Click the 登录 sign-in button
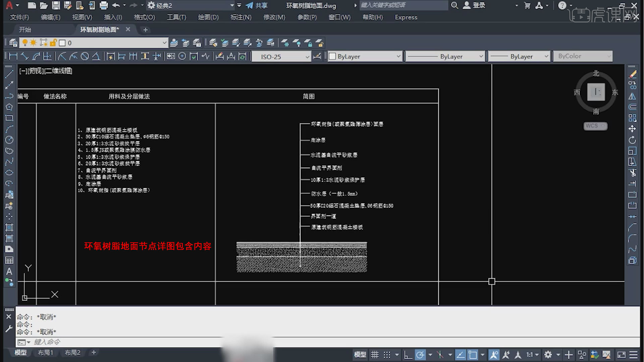The height and width of the screenshot is (362, 644). tap(474, 5)
